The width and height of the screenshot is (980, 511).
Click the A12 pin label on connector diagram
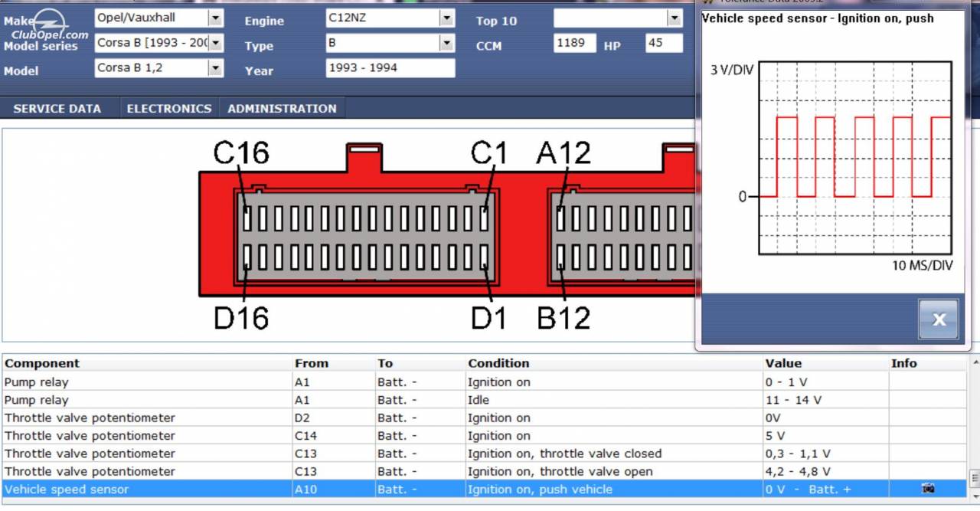click(x=563, y=154)
